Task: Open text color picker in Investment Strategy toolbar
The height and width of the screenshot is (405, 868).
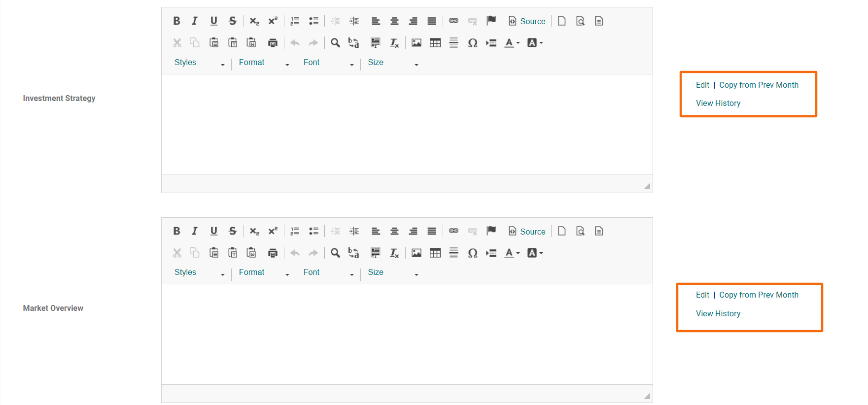Action: click(x=512, y=43)
